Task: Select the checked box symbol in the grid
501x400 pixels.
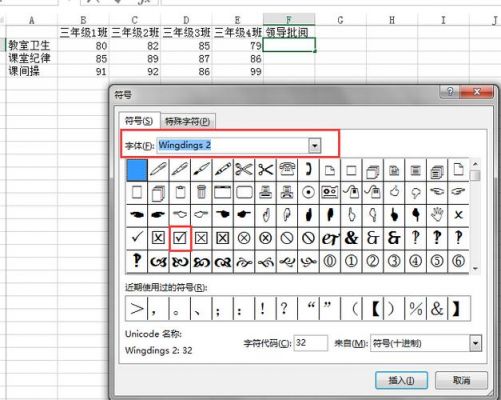Action: click(180, 238)
